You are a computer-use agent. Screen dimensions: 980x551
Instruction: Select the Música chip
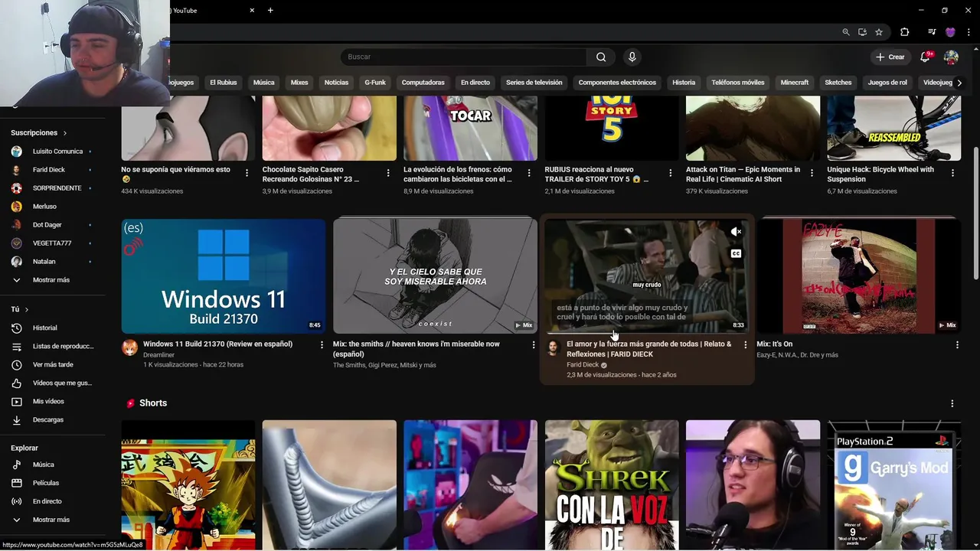click(263, 83)
